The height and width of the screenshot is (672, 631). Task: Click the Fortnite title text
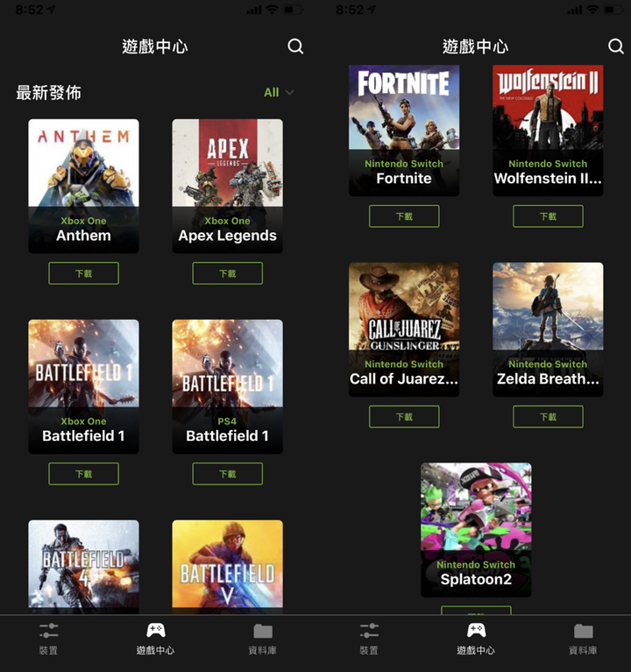[x=404, y=178]
